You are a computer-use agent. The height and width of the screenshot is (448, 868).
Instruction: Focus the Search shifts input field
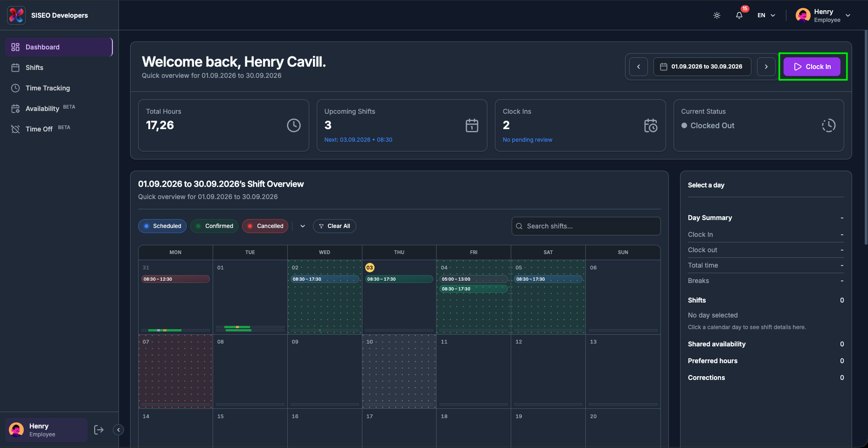586,226
